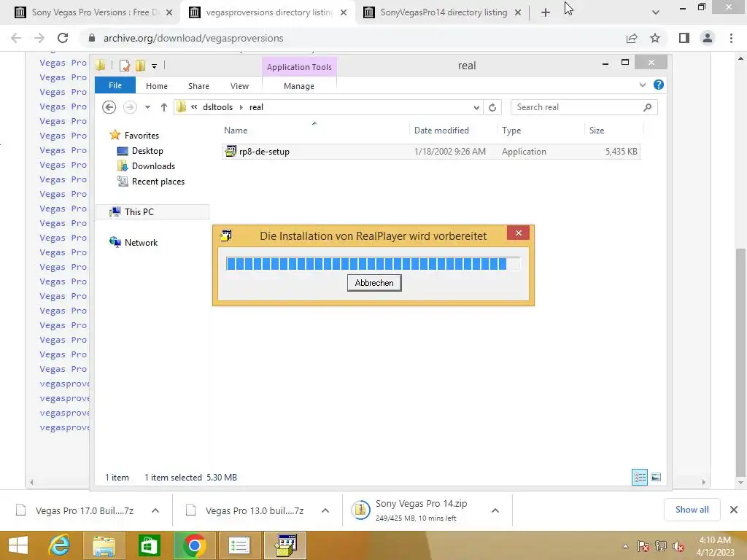The image size is (747, 560).
Task: Open the Manage ribbon tab
Action: point(298,86)
